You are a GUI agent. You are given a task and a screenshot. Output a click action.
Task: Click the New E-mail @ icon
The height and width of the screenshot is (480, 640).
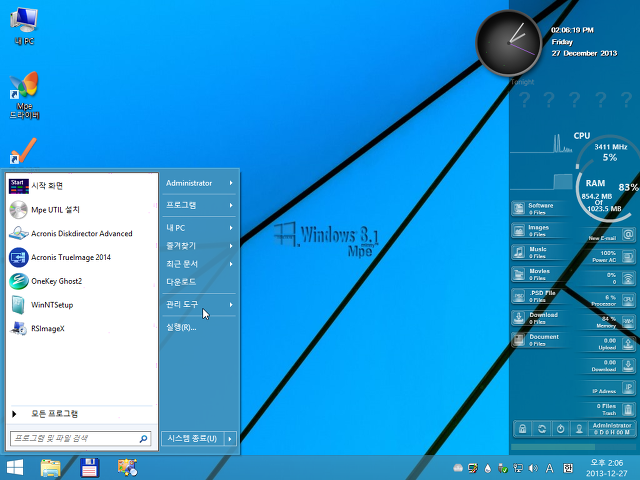click(x=628, y=235)
